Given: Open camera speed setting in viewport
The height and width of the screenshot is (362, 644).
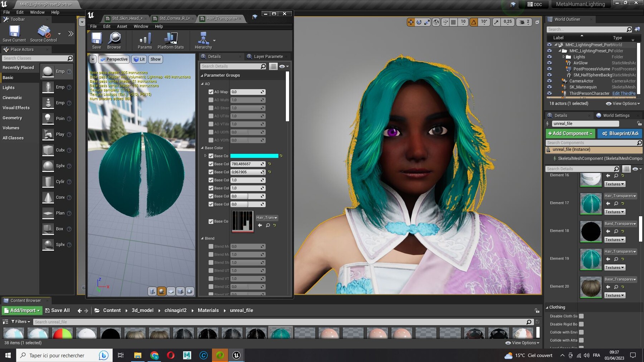Looking at the screenshot, I should coord(525,22).
